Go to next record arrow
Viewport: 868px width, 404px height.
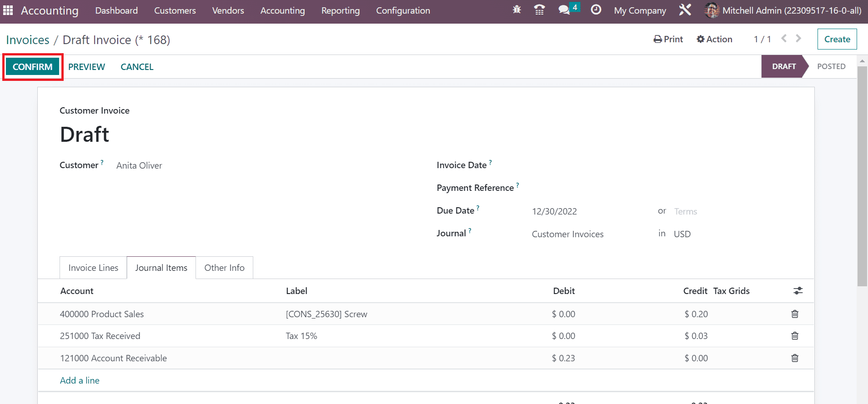point(798,39)
